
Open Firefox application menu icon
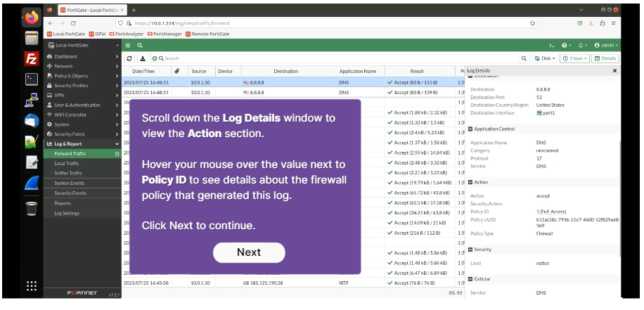point(614,23)
